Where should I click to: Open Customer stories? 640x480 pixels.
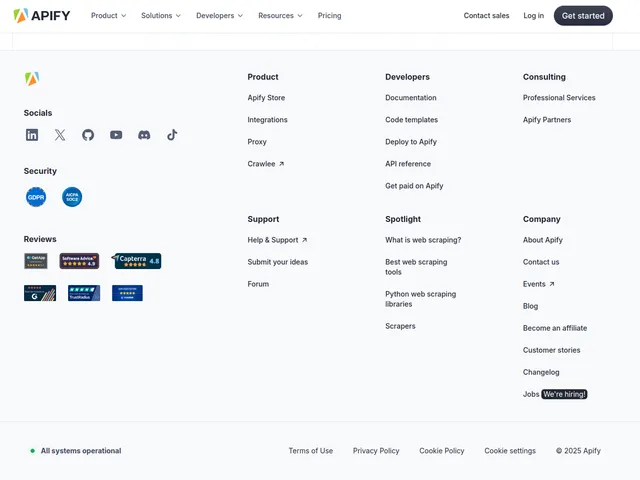point(551,350)
